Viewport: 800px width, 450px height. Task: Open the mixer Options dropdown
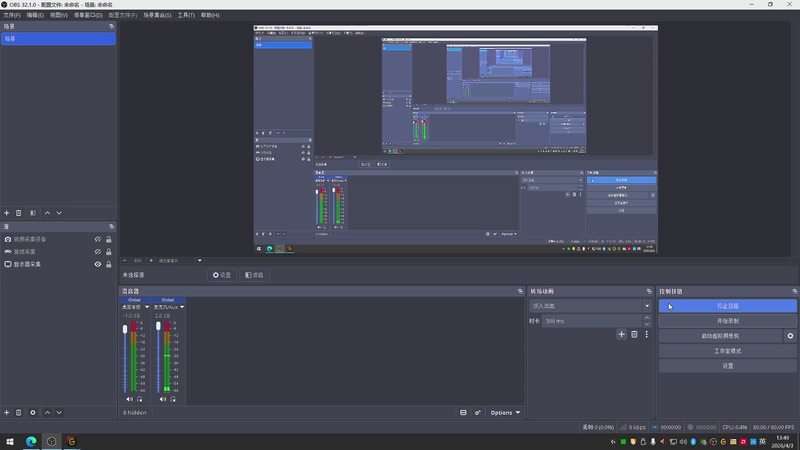coord(505,412)
